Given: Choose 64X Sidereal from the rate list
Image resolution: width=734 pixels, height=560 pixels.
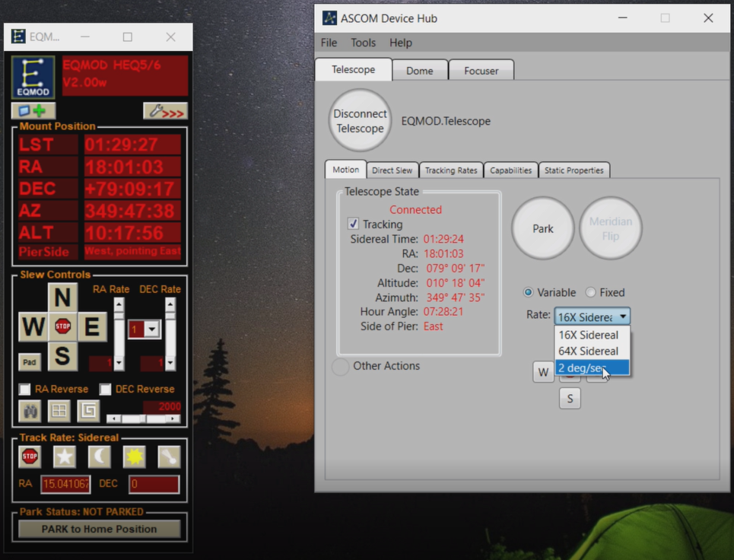Looking at the screenshot, I should (x=593, y=352).
